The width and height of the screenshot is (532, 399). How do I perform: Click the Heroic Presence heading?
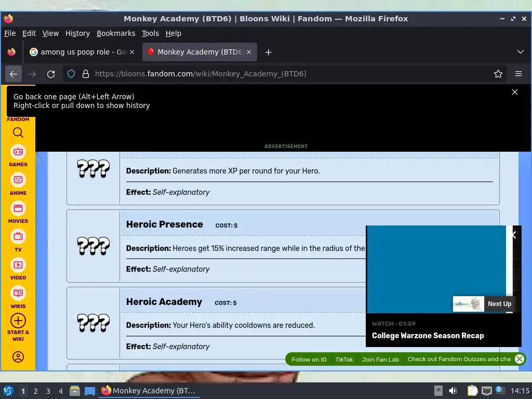point(165,224)
